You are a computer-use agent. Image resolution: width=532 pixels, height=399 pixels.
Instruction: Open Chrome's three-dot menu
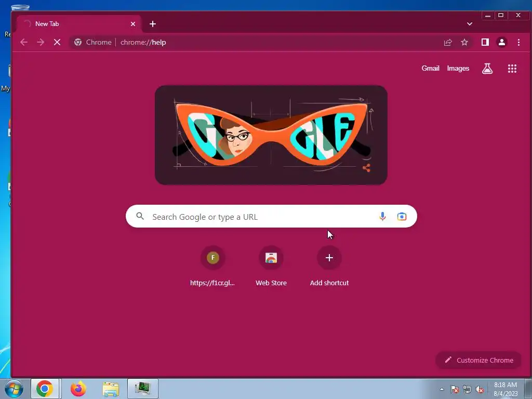(518, 42)
